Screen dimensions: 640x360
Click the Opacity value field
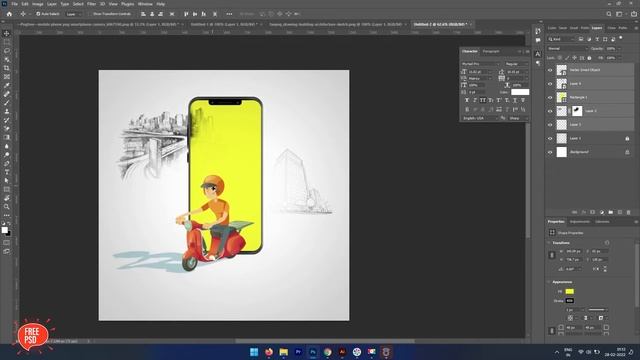(x=611, y=49)
